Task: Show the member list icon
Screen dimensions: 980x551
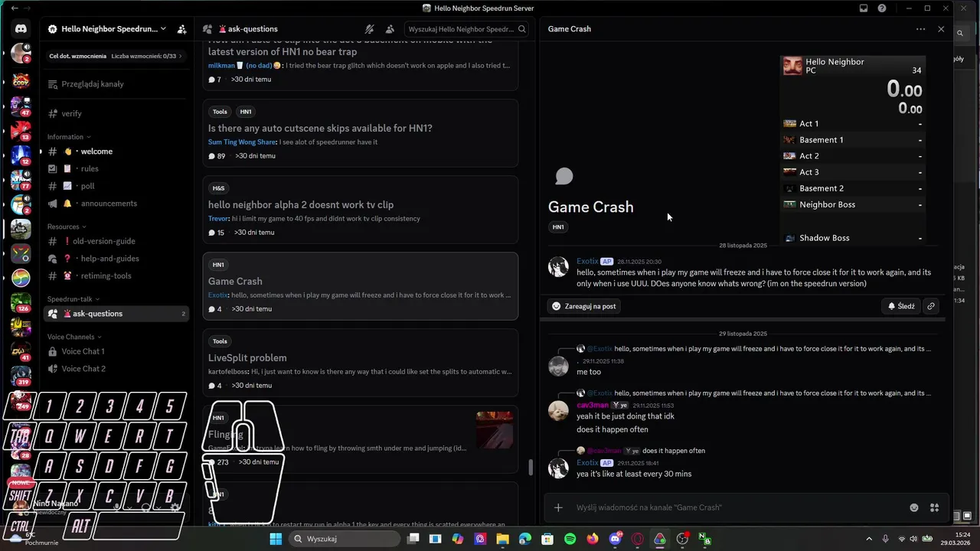Action: pos(390,29)
